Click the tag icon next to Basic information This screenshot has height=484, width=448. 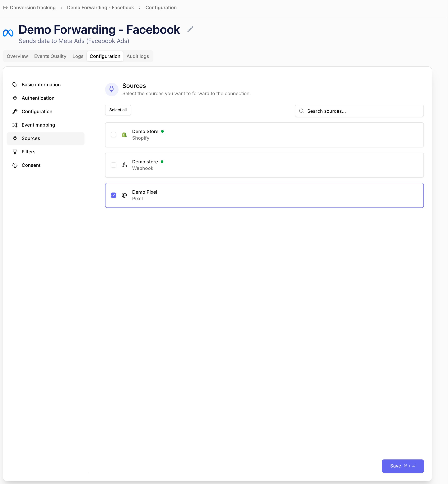tap(15, 85)
